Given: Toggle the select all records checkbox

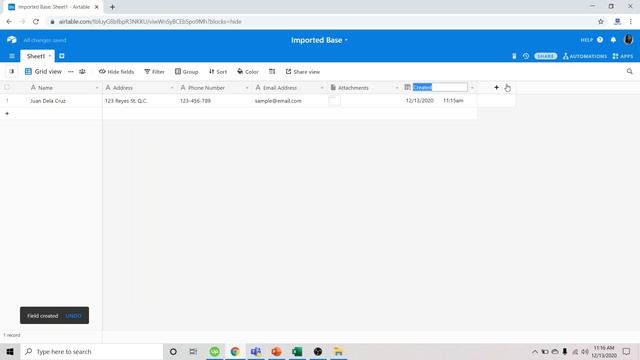Looking at the screenshot, I should pyautogui.click(x=7, y=87).
